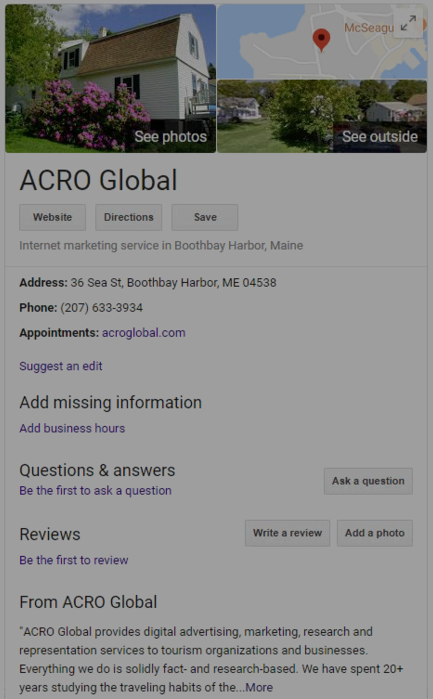
Task: Click Internet marketing service category text
Action: (x=161, y=246)
